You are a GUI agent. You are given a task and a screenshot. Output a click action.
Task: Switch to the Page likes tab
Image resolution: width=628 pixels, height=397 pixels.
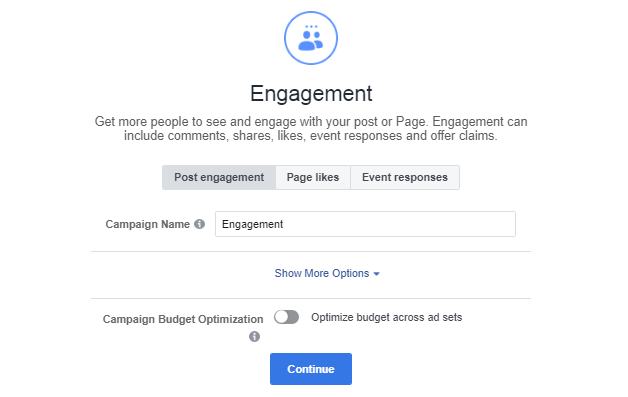[313, 177]
